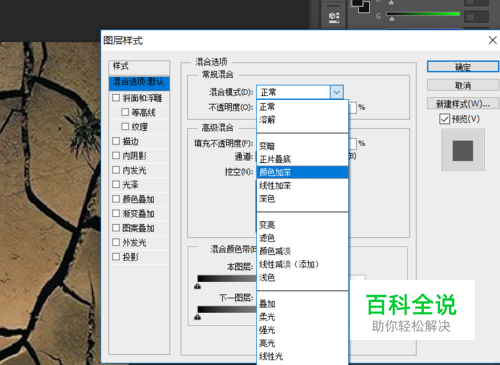Viewport: 500px width, 365px height.
Task: Click the 样式 header in the left list
Action: click(x=139, y=67)
